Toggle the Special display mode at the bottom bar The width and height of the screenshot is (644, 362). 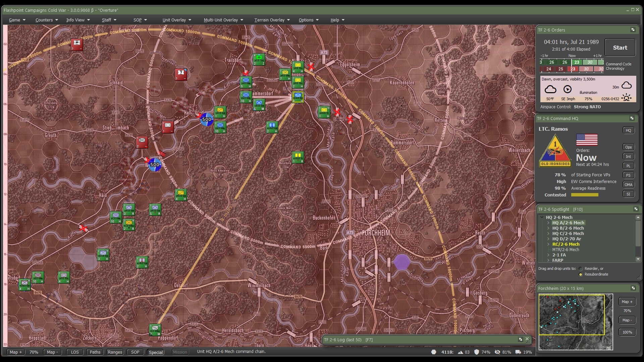point(155,352)
